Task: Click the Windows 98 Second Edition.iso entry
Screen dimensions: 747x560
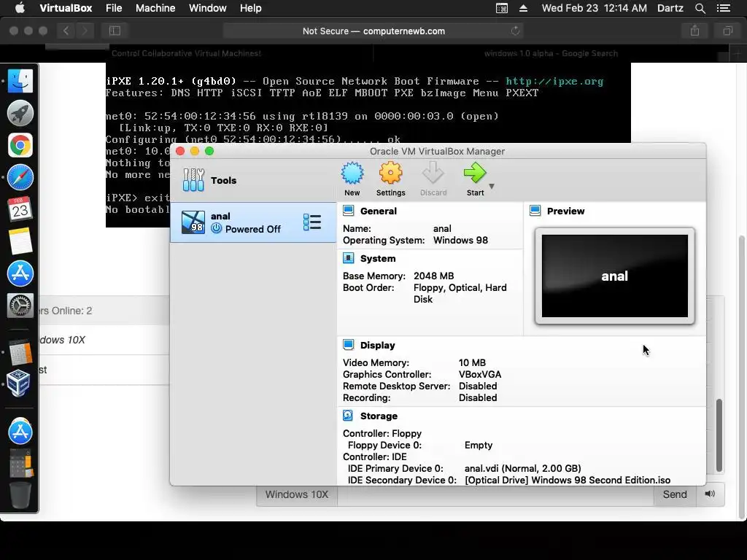Action: [x=568, y=480]
